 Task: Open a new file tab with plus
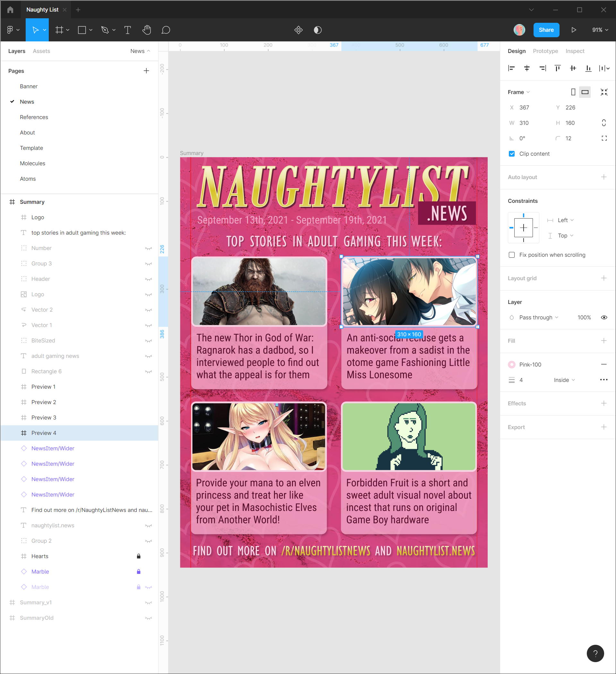point(78,10)
